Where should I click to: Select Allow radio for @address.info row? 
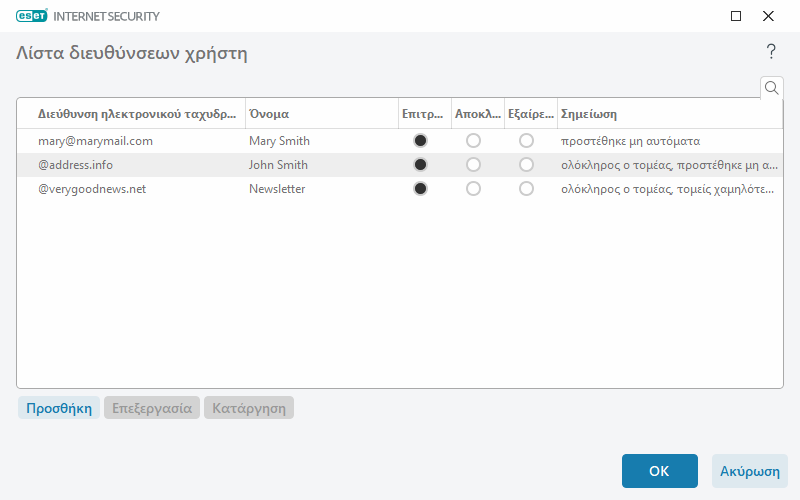[x=420, y=165]
